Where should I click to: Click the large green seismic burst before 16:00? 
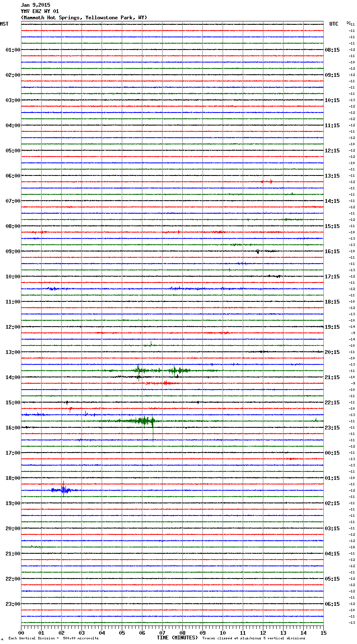145,421
